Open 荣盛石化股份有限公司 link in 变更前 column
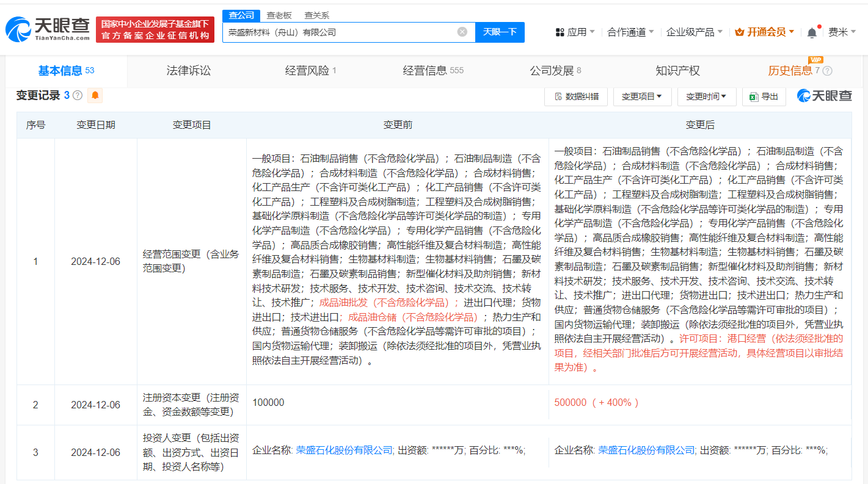Image resolution: width=868 pixels, height=484 pixels. 344,450
